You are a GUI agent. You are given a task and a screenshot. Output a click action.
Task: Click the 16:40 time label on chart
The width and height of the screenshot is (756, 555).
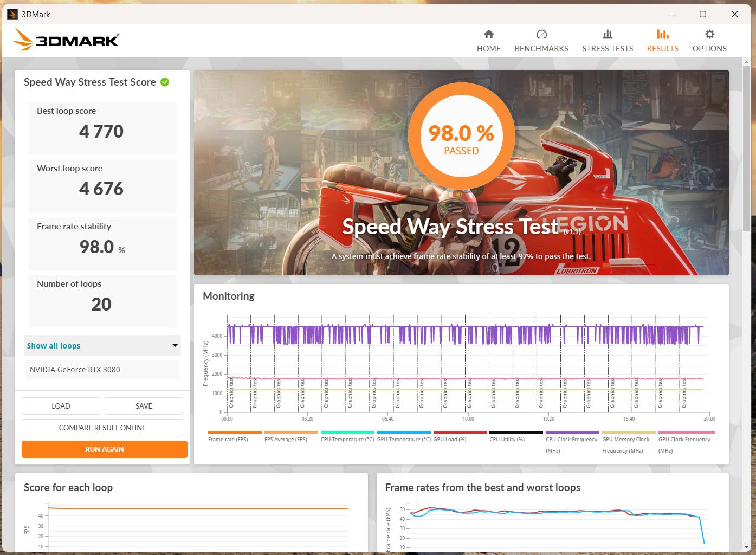[x=629, y=418]
